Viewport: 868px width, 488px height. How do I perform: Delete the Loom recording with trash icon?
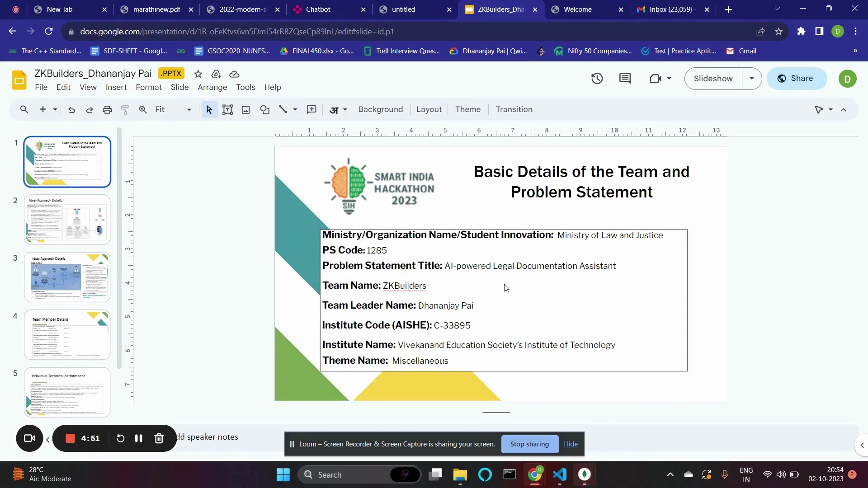159,438
